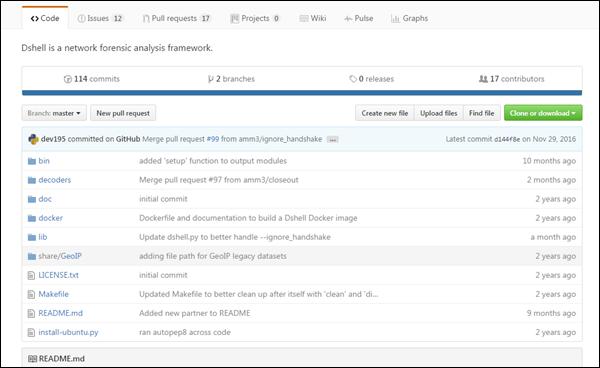Open the 2 branches link

[231, 79]
